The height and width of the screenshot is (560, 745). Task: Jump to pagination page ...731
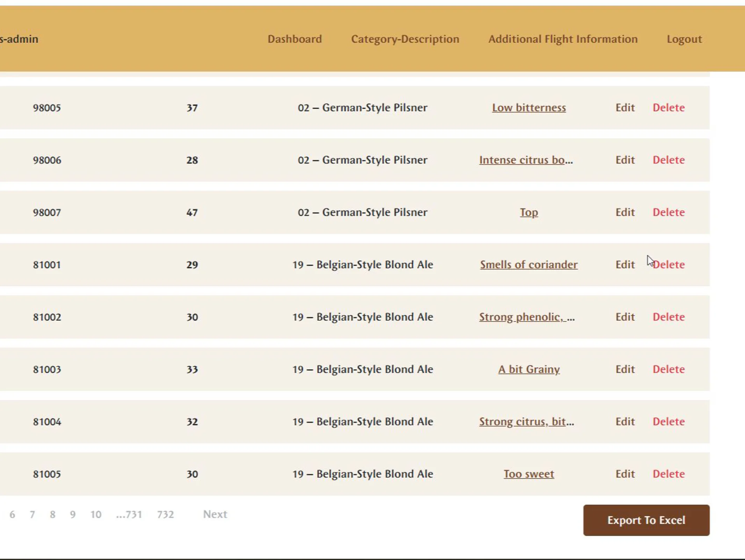coord(129,514)
